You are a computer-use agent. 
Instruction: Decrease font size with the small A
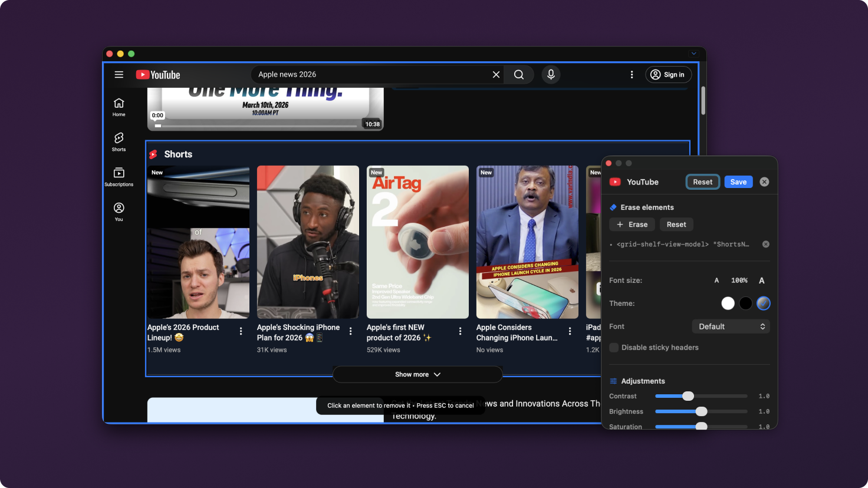click(x=716, y=281)
